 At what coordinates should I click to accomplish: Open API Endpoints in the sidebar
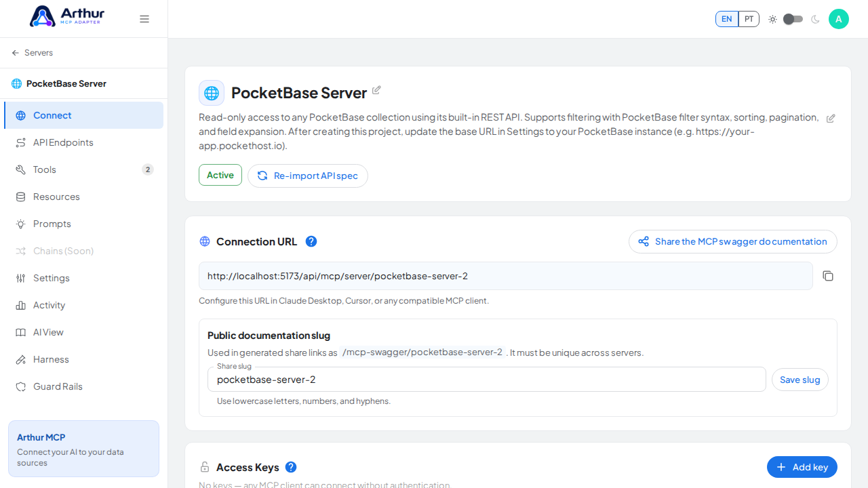point(83,142)
